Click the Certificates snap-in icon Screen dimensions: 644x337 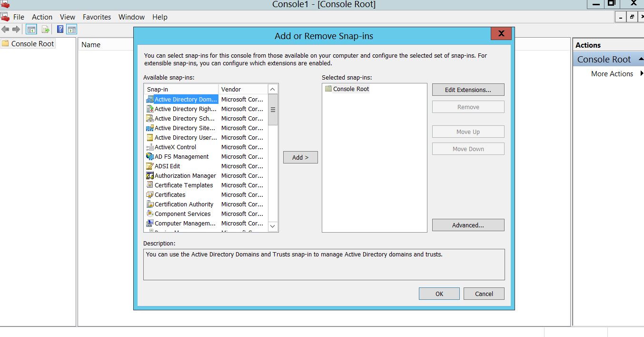tap(150, 194)
